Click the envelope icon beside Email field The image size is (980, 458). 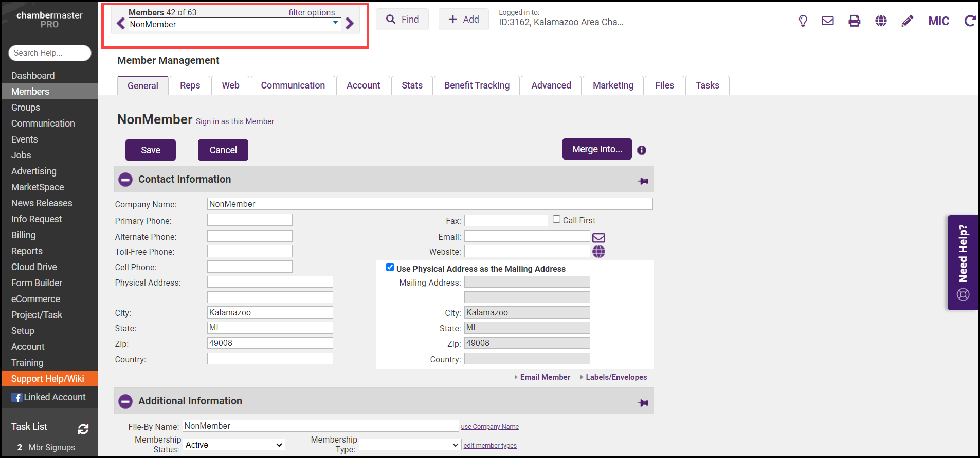[598, 237]
